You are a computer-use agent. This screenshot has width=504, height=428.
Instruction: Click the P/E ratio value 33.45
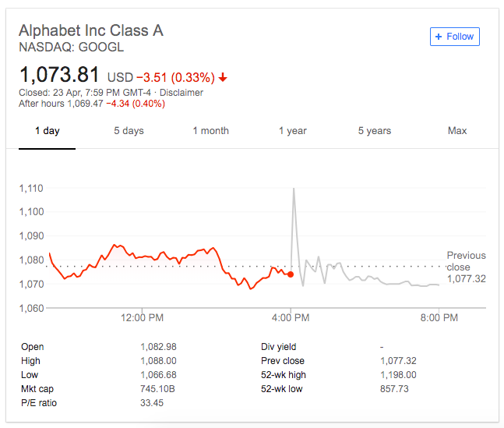coord(152,403)
